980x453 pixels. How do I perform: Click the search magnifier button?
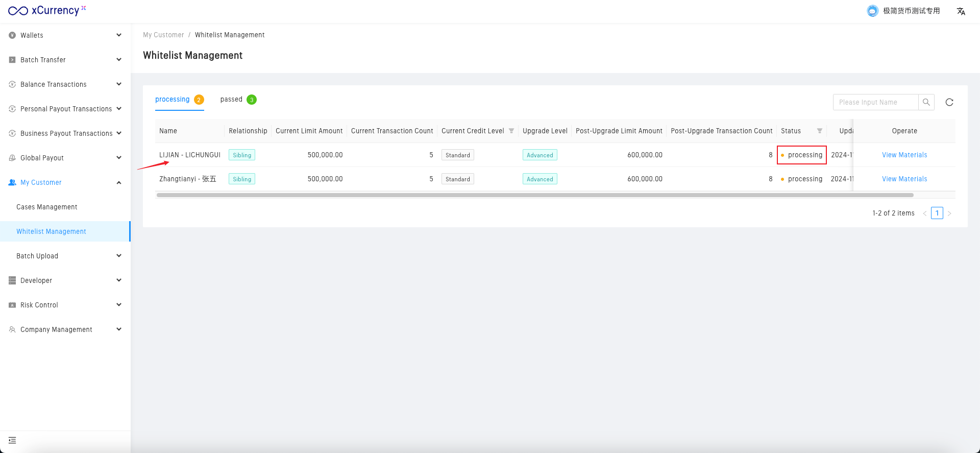tap(926, 102)
